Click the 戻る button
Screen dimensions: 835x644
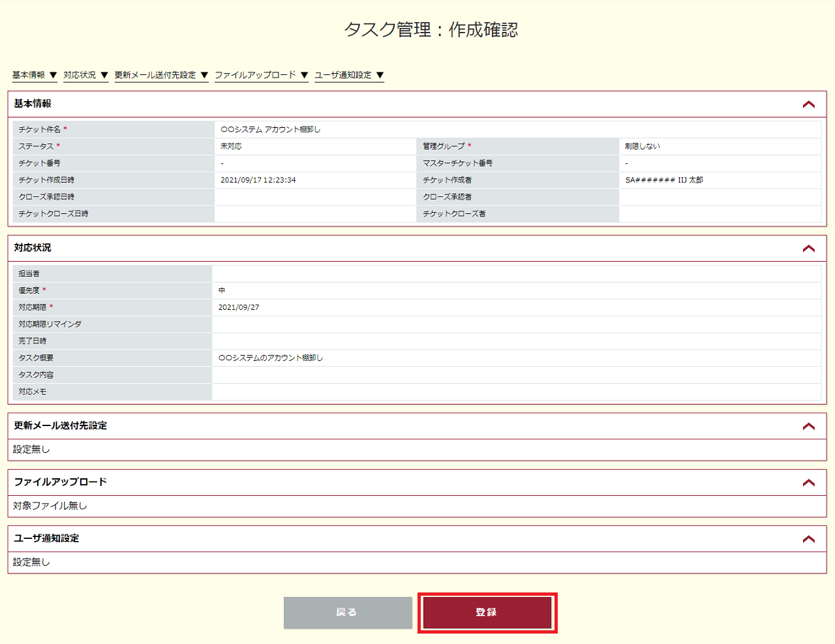[348, 613]
